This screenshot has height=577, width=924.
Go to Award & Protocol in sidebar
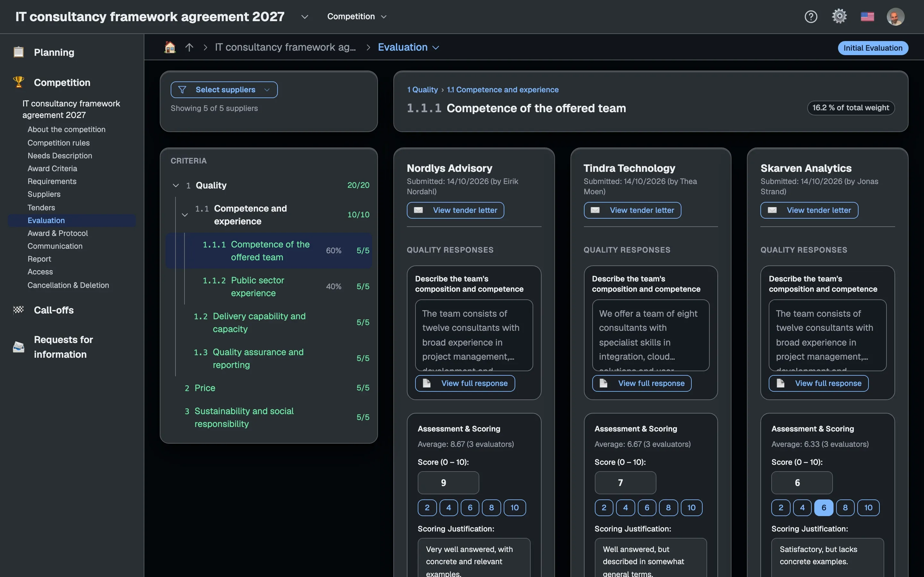[x=58, y=233]
